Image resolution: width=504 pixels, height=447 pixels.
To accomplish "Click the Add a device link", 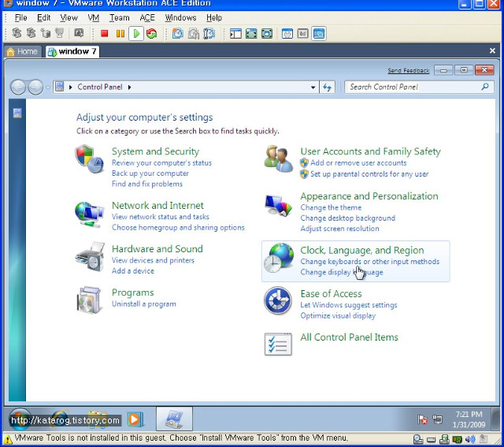I will coord(133,271).
